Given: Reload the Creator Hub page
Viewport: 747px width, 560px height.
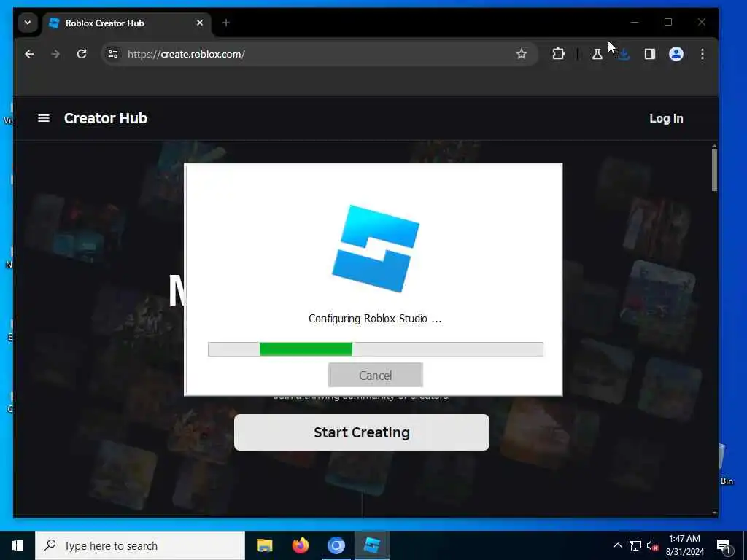Looking at the screenshot, I should 82,54.
